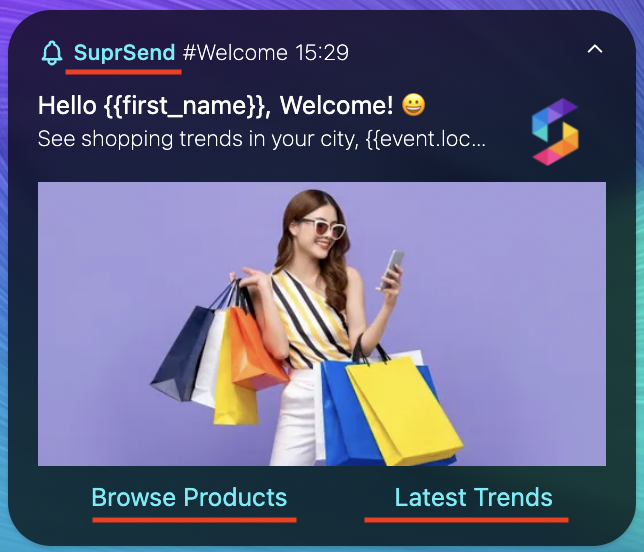This screenshot has height=552, width=644.
Task: Click the navy shopping bag in image
Action: pyautogui.click(x=184, y=353)
